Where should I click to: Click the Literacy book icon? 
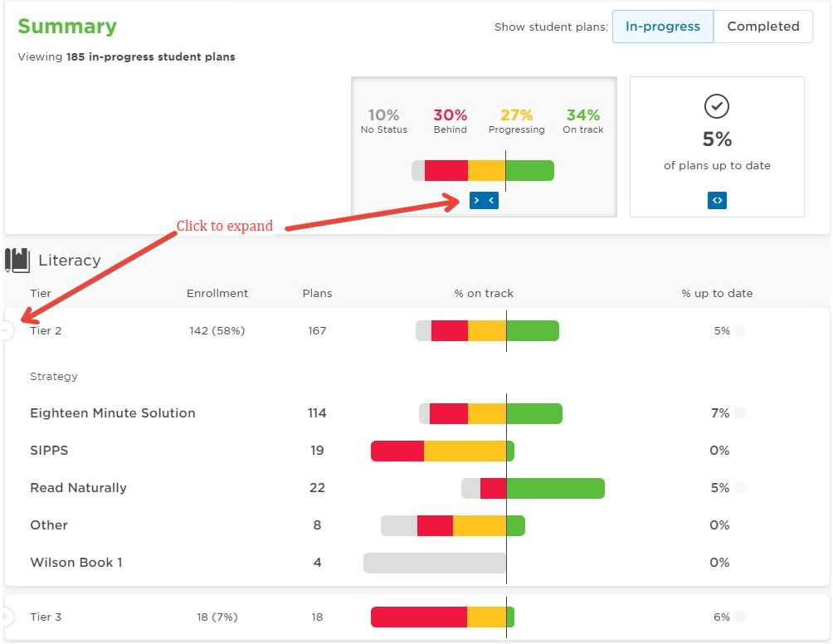(x=17, y=261)
